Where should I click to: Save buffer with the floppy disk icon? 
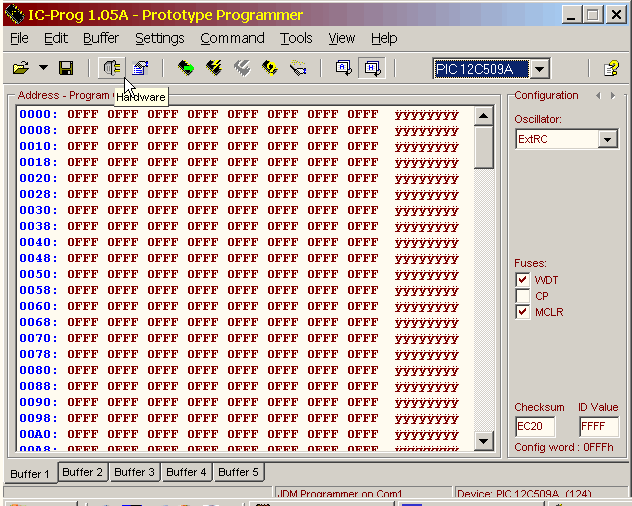(x=66, y=68)
